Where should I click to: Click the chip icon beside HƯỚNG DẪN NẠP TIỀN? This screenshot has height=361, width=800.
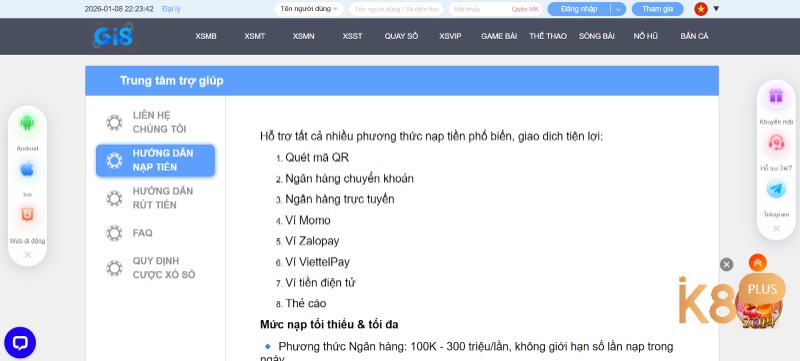[114, 161]
